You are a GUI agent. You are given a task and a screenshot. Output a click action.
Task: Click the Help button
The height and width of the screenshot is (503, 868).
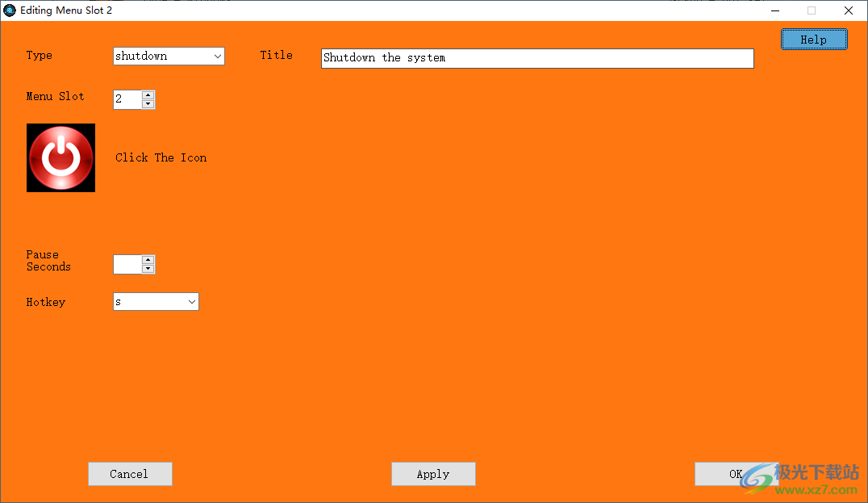tap(813, 39)
